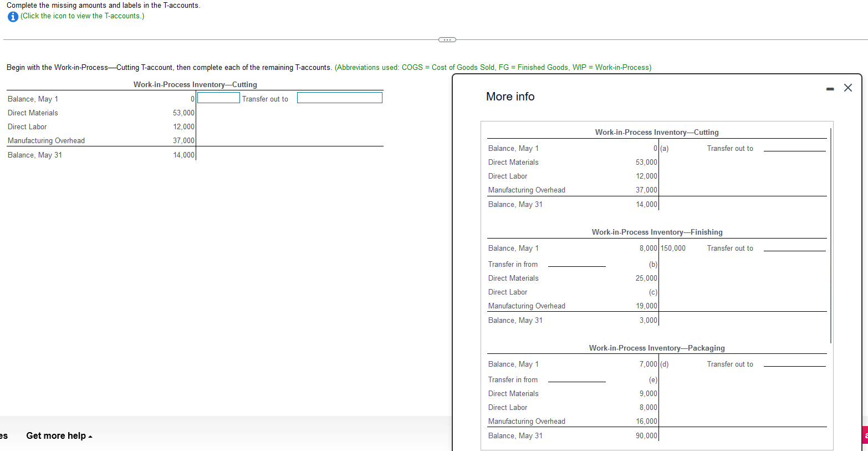Click the 8,000 Direct Labor amount in Packaging
The image size is (868, 451).
(x=648, y=408)
